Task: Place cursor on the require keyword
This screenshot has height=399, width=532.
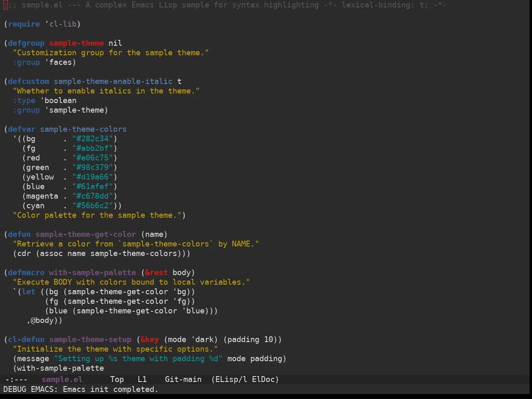Action: point(24,24)
